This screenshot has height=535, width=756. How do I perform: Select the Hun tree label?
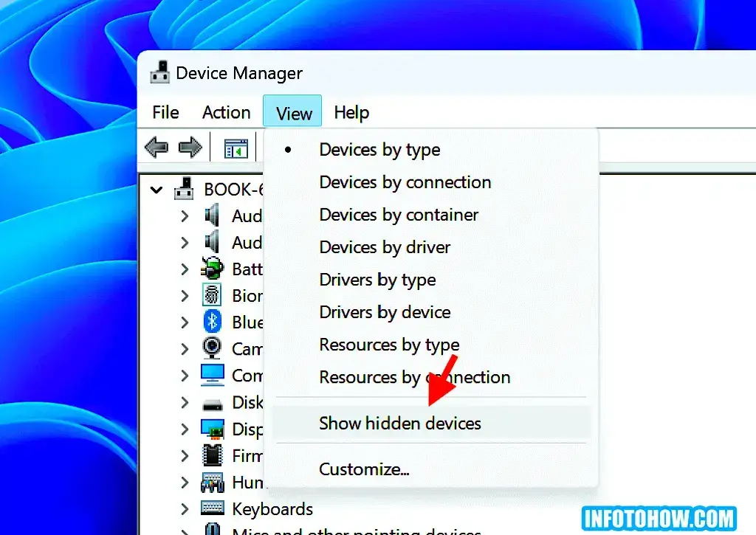coord(247,482)
